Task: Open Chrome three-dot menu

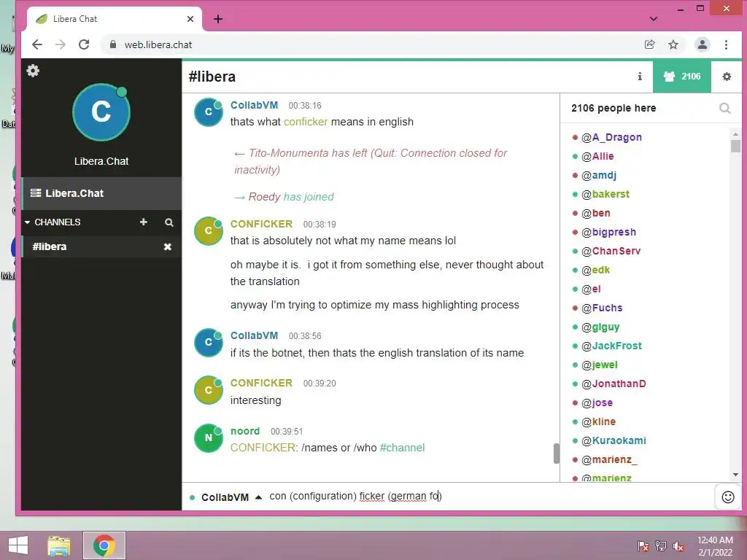Action: pos(726,44)
